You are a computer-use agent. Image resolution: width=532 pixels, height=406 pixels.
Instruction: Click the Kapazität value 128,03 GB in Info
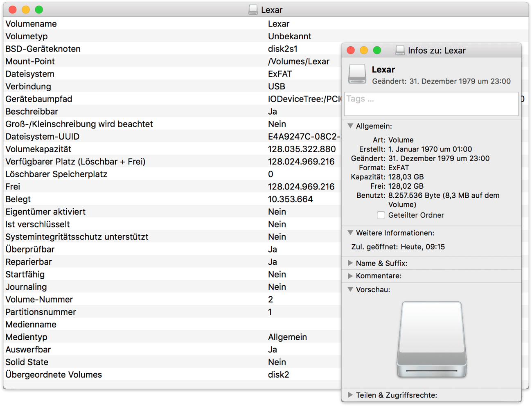(406, 177)
